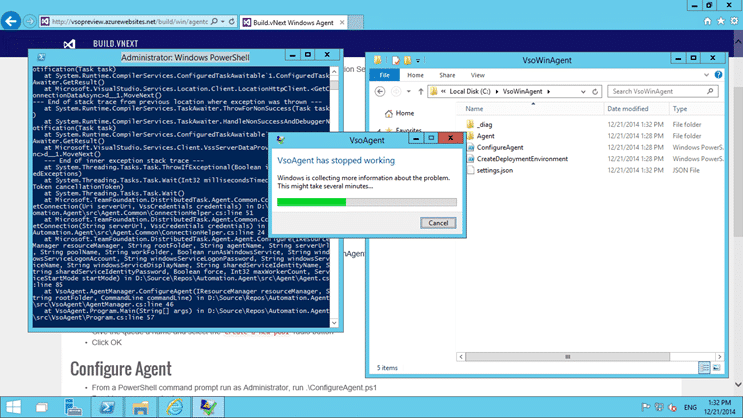This screenshot has height=418, width=743.
Task: Open the Share ribbon tab
Action: pyautogui.click(x=447, y=75)
